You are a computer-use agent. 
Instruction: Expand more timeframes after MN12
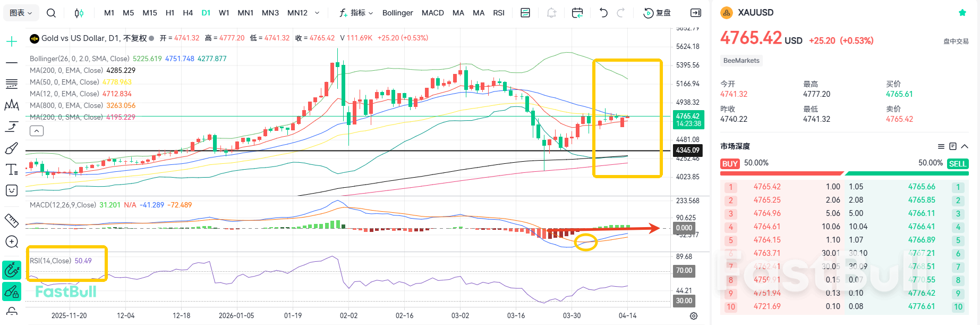(317, 13)
